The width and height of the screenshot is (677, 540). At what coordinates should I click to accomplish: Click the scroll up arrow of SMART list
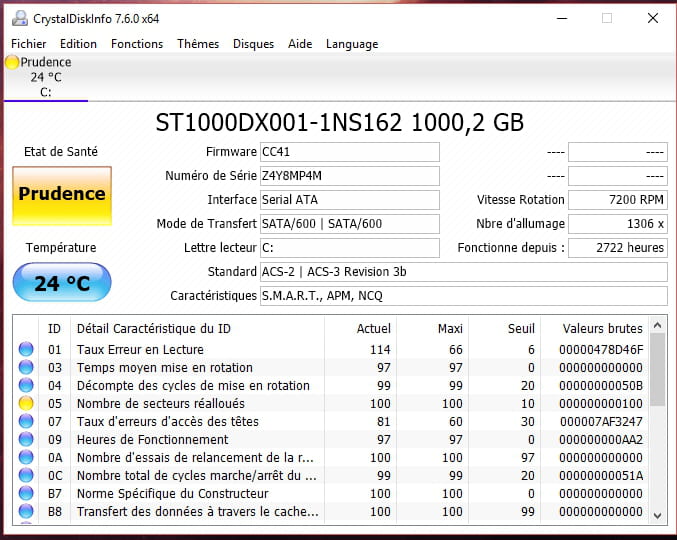pyautogui.click(x=658, y=325)
